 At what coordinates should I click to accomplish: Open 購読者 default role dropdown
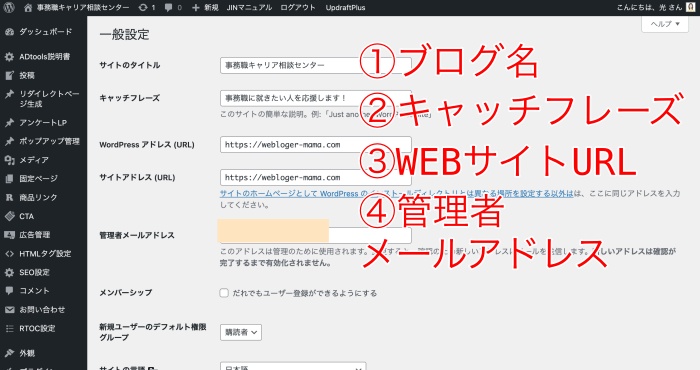coord(241,333)
